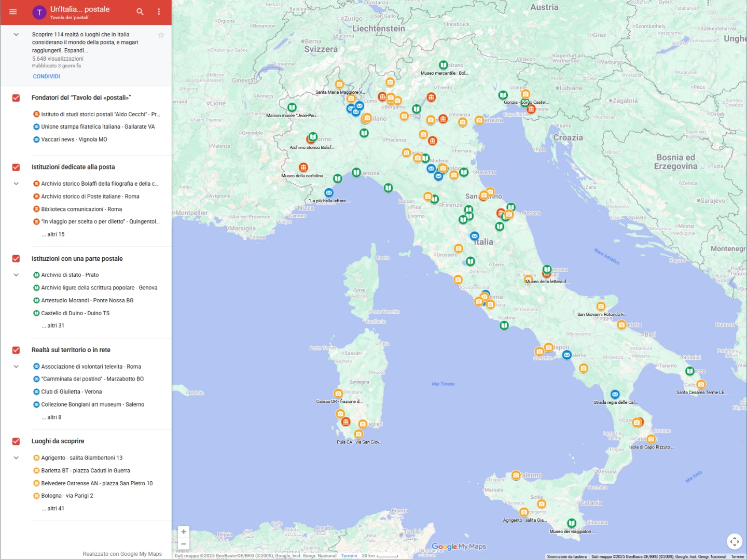This screenshot has height=560, width=747.
Task: Select Santa Maria Maggiore orange marker
Action: [339, 84]
